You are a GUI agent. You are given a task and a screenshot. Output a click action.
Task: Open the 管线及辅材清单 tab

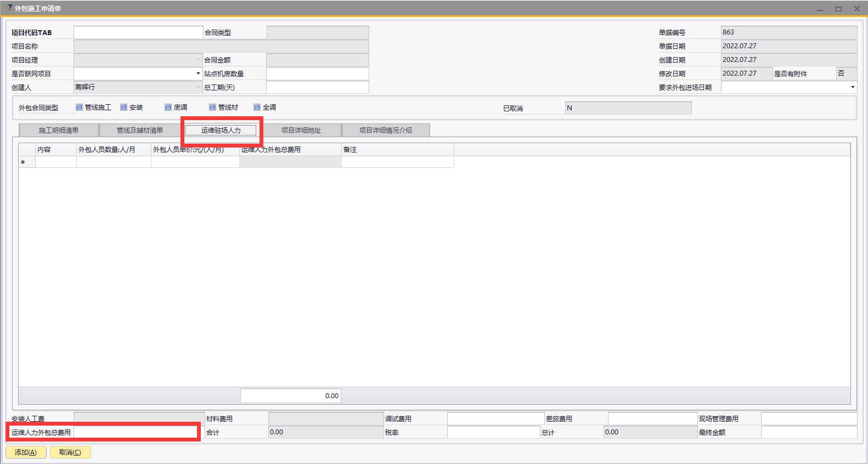pyautogui.click(x=140, y=131)
